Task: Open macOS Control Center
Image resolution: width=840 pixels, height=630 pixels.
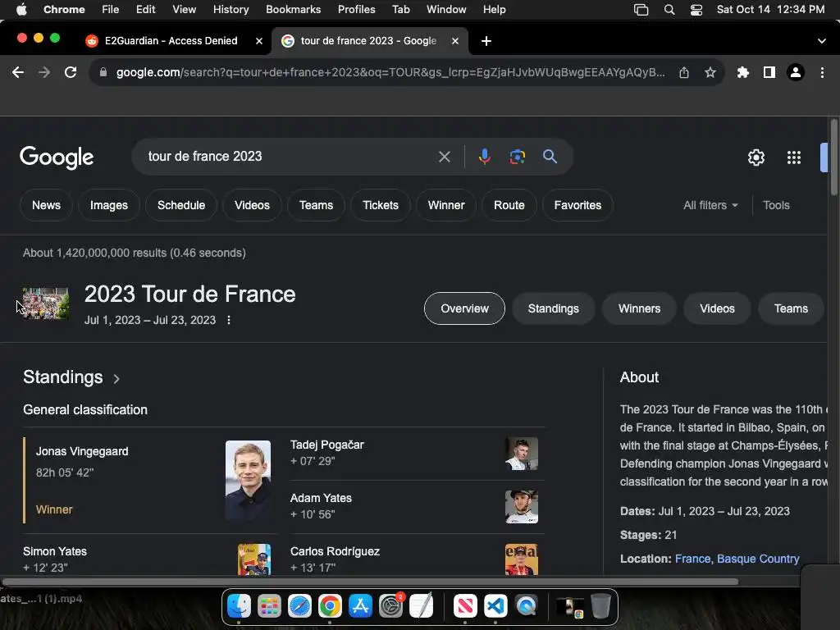Action: click(696, 10)
